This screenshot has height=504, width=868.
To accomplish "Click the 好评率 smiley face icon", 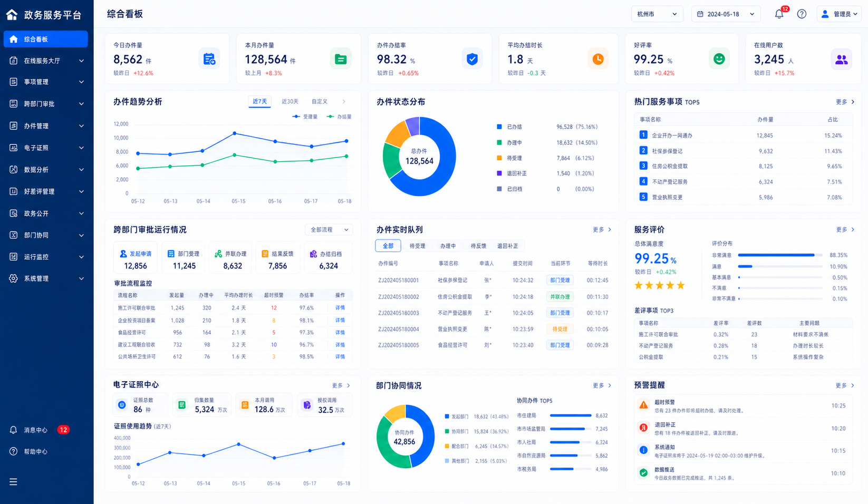I will click(719, 59).
